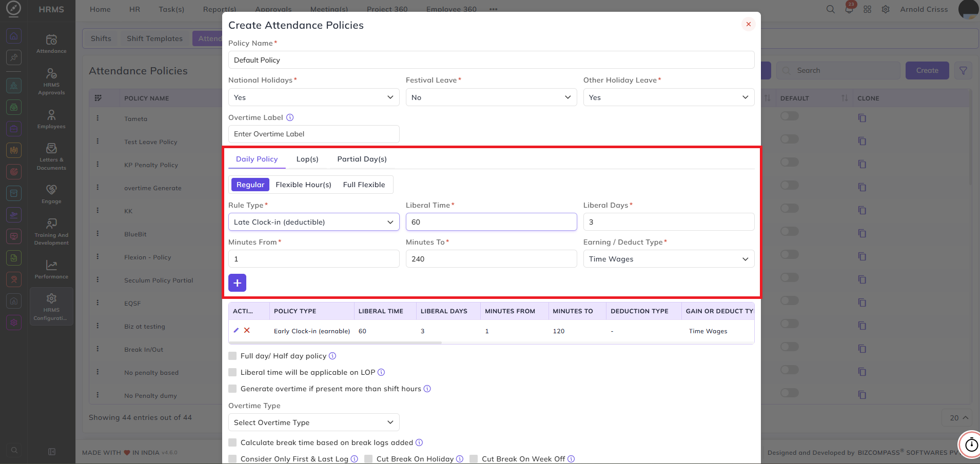Click the Enter Overtime Label field

[x=313, y=134]
